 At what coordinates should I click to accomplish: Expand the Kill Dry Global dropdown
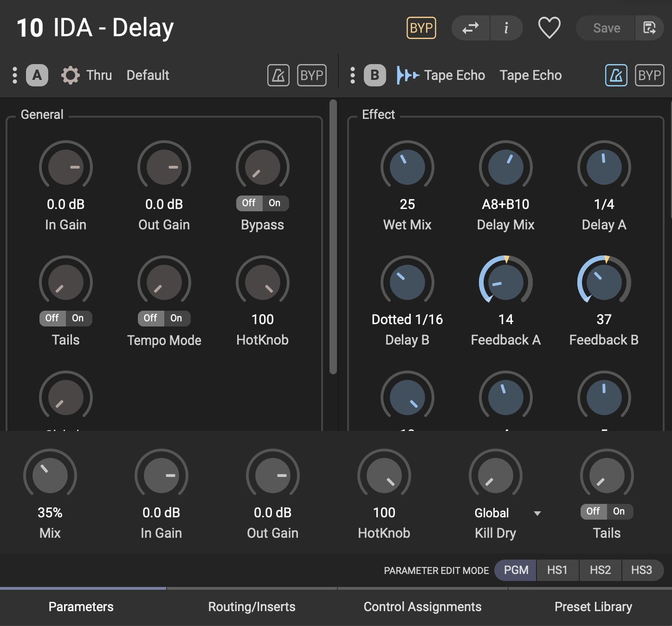[537, 513]
